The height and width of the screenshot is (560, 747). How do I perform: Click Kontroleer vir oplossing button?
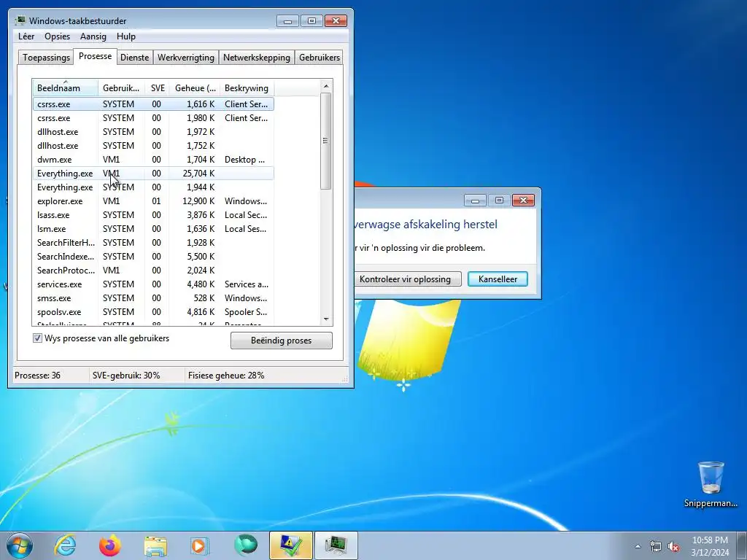coord(405,279)
